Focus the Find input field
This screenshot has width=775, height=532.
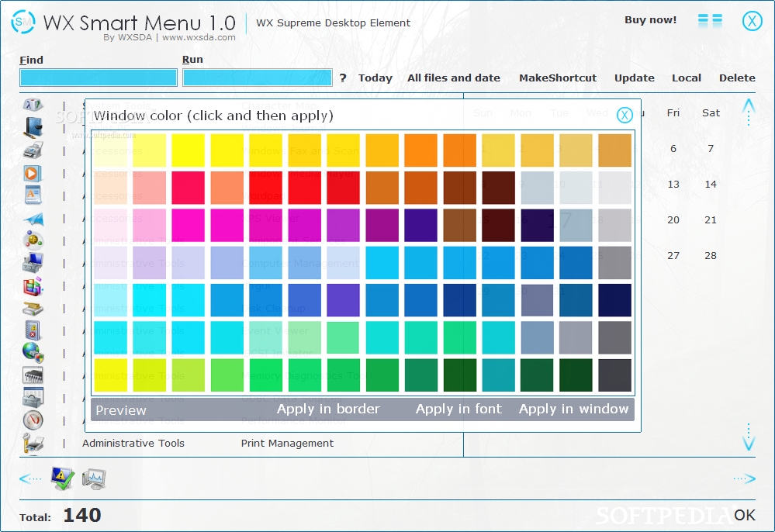pyautogui.click(x=99, y=78)
